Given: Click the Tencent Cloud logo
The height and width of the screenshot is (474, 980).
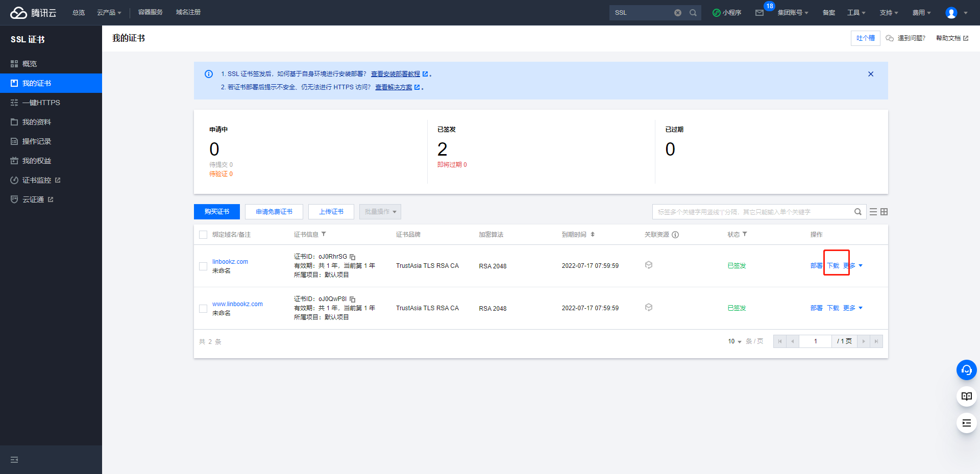Looking at the screenshot, I should [x=33, y=13].
